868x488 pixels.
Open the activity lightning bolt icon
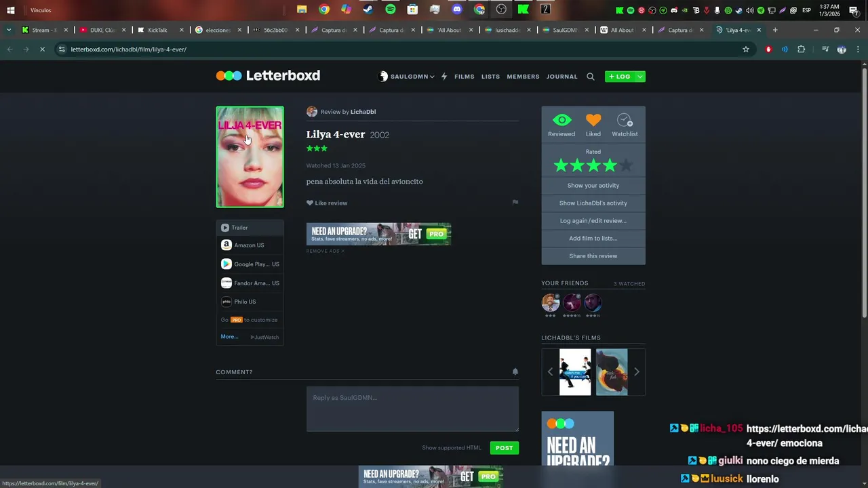444,77
